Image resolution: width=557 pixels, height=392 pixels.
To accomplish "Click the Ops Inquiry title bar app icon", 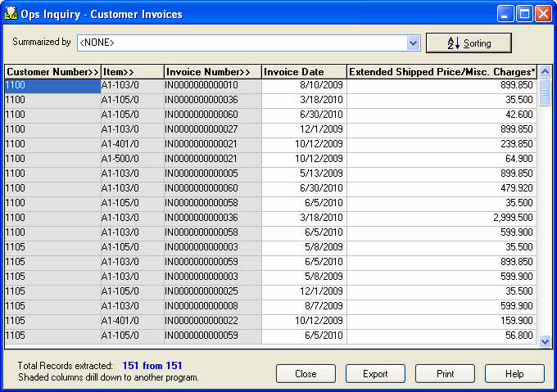I will point(11,13).
